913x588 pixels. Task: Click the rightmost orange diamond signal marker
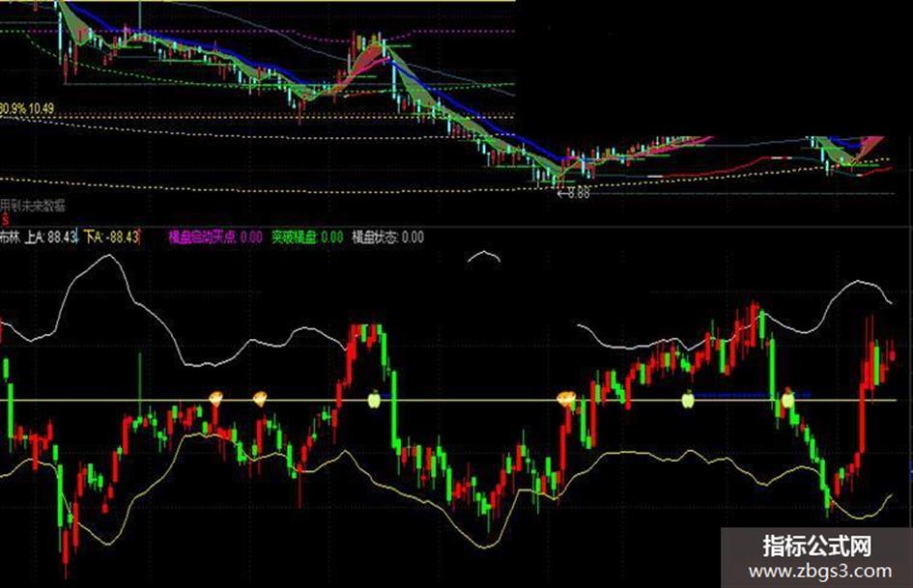(x=566, y=399)
